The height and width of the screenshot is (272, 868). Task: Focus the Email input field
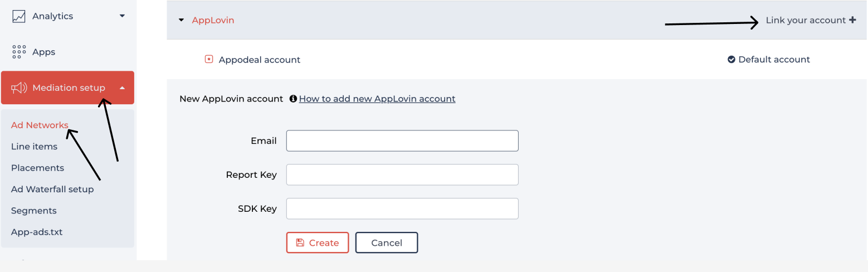402,141
